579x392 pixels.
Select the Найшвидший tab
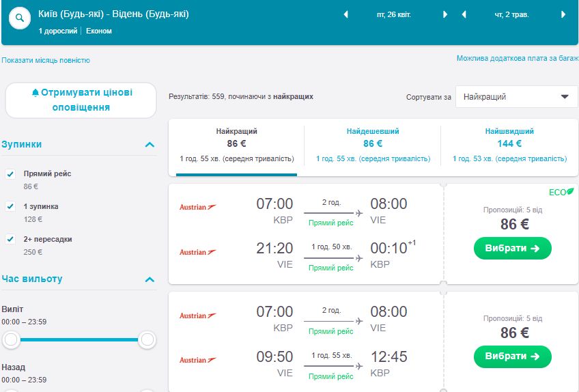(509, 144)
